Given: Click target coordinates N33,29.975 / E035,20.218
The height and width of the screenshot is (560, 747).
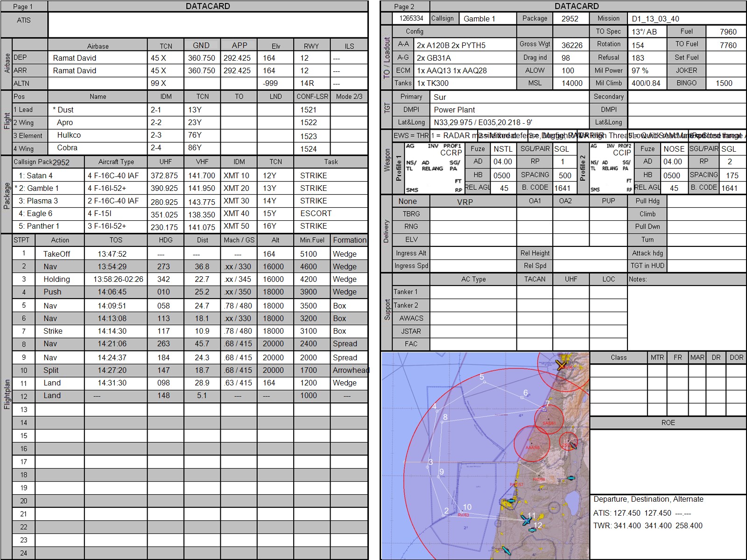Looking at the screenshot, I should coord(483,122).
